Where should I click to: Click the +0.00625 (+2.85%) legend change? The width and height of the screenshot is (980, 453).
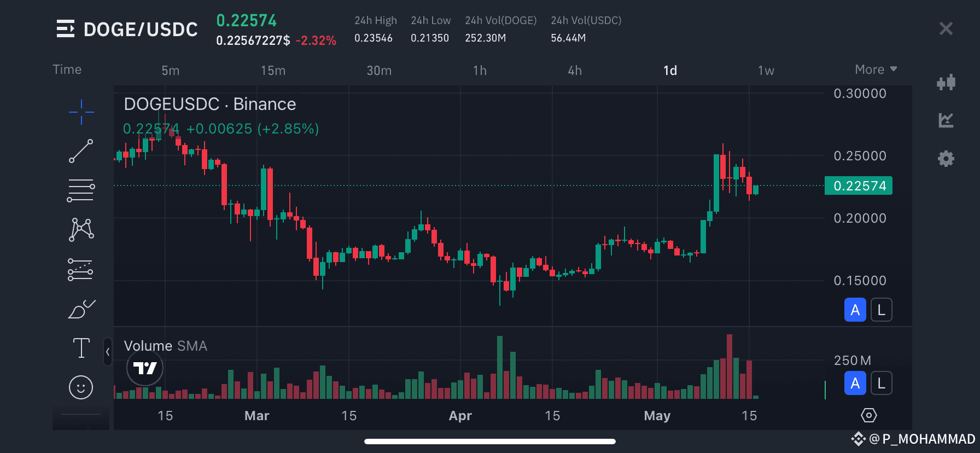coord(253,129)
